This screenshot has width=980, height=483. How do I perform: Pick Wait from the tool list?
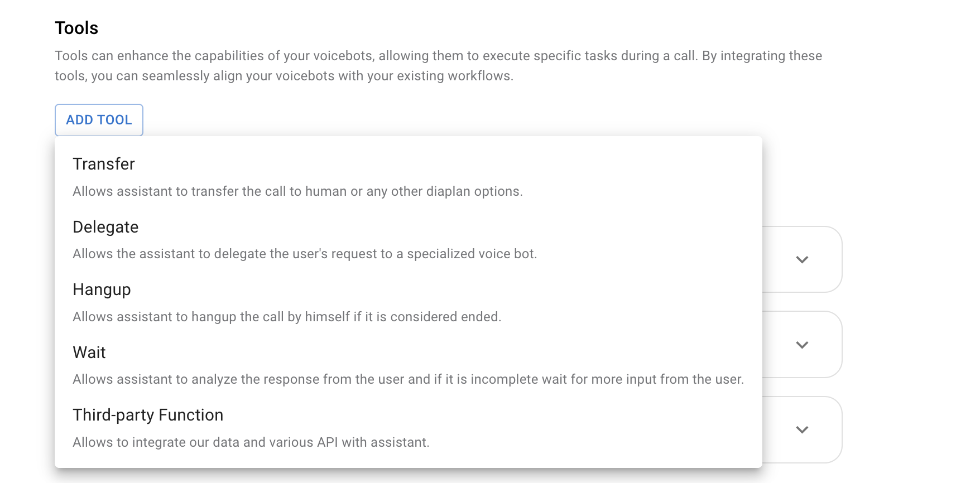(x=89, y=352)
